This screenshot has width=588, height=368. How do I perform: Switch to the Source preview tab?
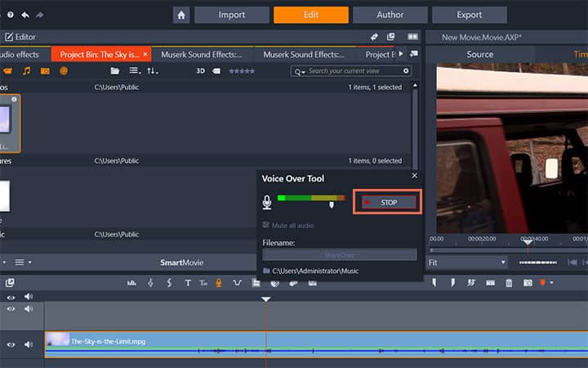479,55
